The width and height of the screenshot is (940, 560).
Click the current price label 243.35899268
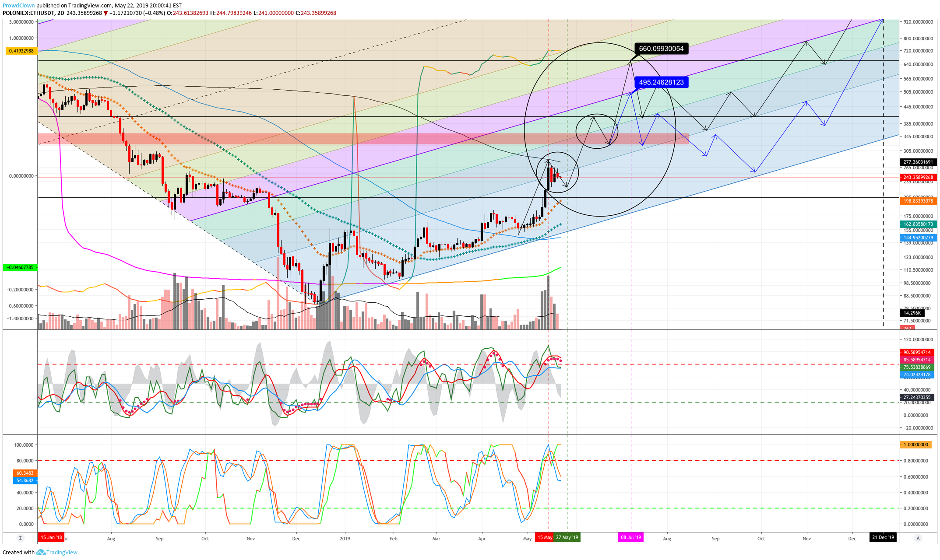click(x=918, y=177)
